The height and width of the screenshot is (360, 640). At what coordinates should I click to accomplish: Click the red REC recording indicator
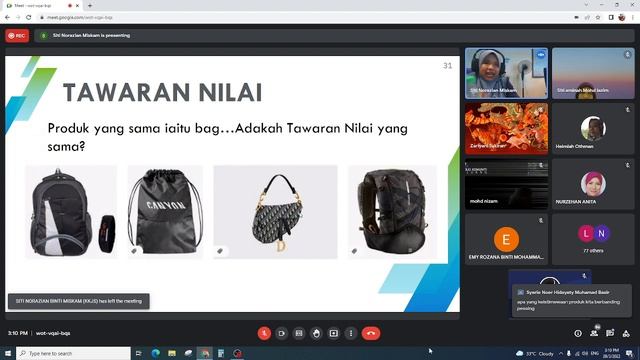(17, 36)
